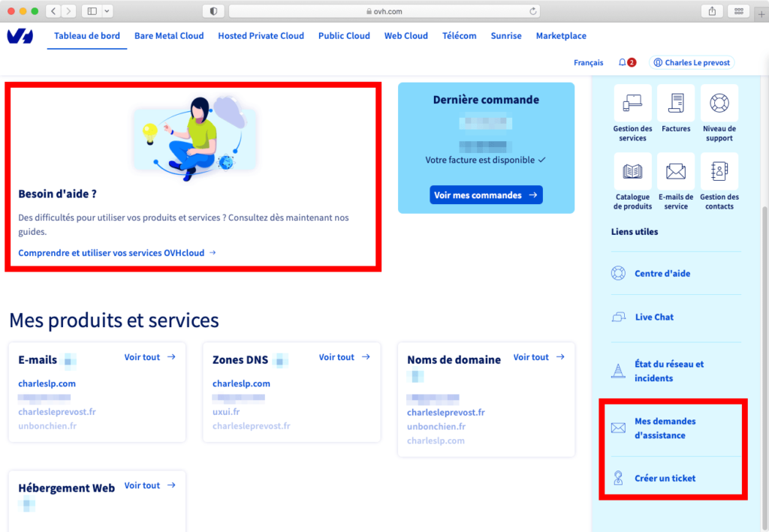
Task: Go forward with Safari's forward arrow
Action: 68,11
